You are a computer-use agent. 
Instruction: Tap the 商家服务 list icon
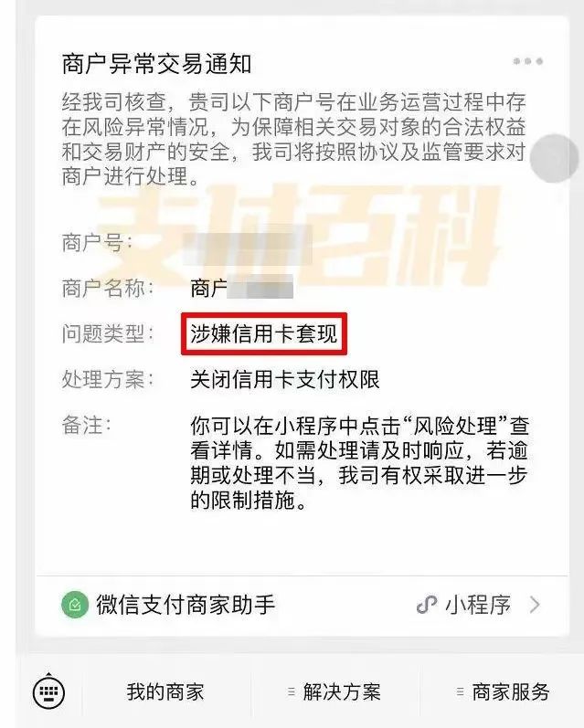[x=460, y=691]
